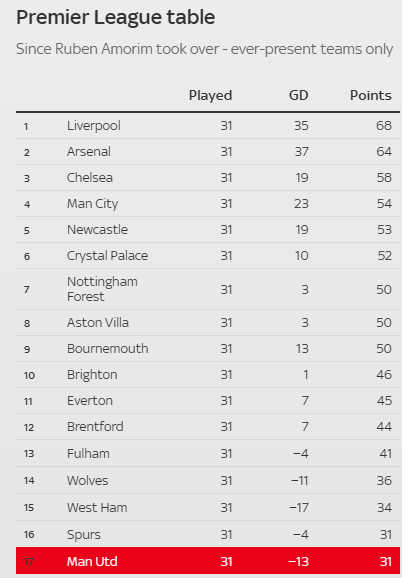
Task: Click the Brentford team name
Action: point(95,426)
